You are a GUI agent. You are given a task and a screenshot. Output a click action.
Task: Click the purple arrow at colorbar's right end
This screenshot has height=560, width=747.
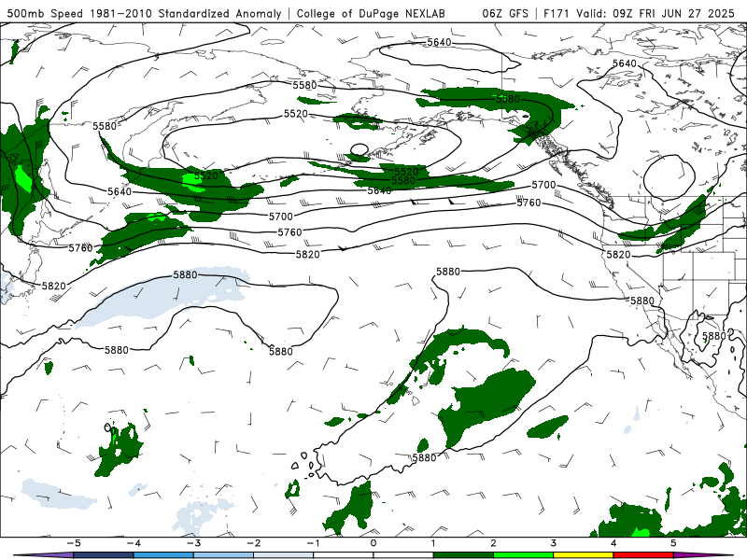click(x=704, y=555)
